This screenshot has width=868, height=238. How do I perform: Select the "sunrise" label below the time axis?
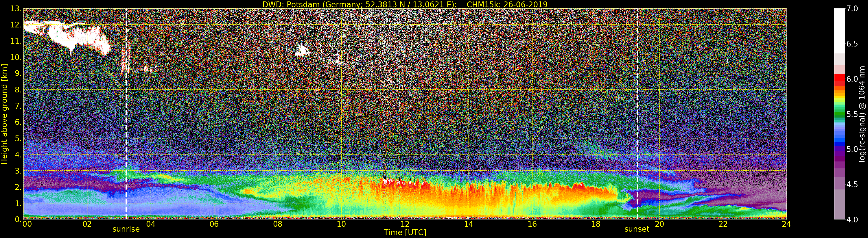[x=126, y=229]
